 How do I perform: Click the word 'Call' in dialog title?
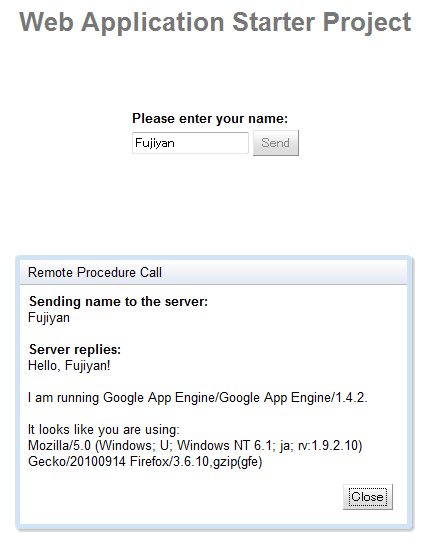[x=151, y=273]
